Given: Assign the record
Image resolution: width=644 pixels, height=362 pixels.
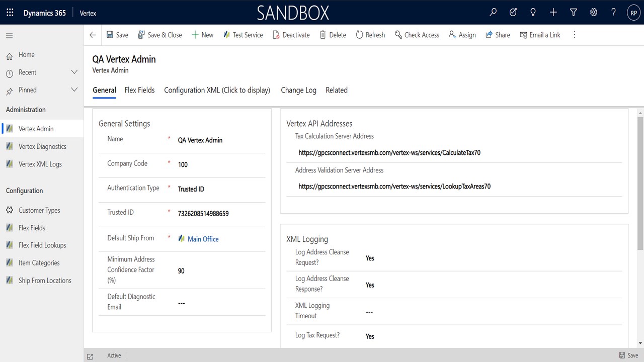Looking at the screenshot, I should tap(462, 35).
